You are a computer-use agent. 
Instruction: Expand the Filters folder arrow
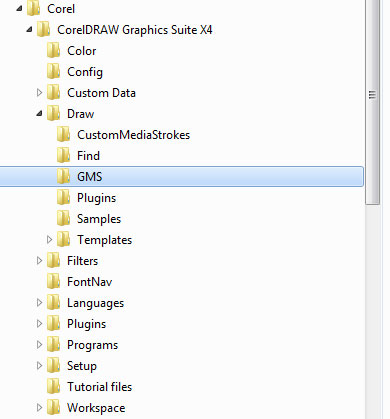39,260
